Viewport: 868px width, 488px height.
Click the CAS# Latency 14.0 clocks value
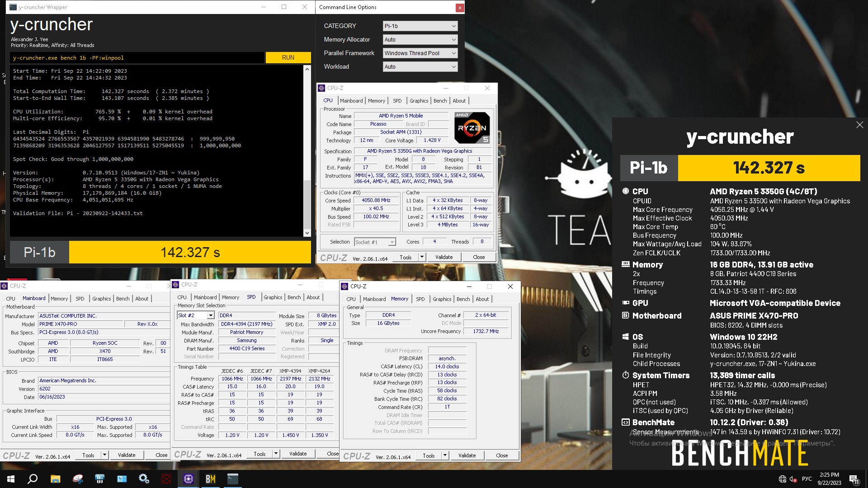(447, 366)
